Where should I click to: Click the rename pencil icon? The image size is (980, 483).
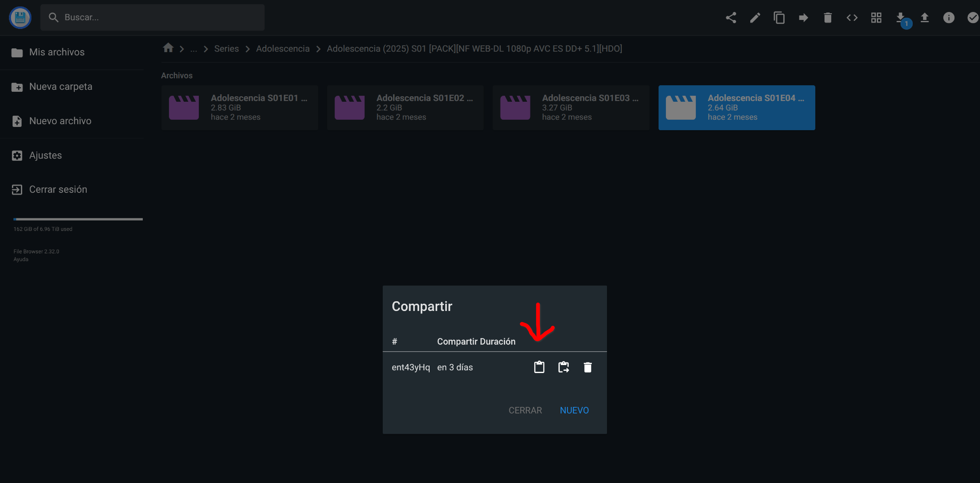click(x=755, y=17)
